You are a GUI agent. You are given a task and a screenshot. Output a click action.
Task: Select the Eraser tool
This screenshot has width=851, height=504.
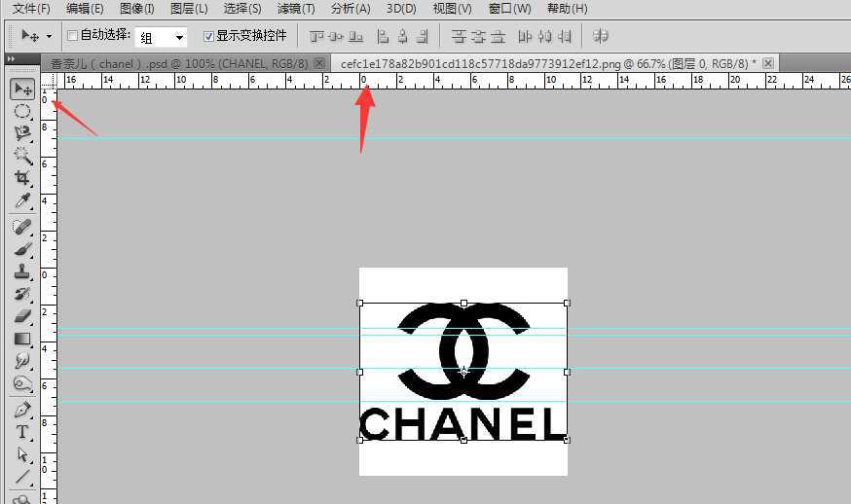click(x=22, y=315)
